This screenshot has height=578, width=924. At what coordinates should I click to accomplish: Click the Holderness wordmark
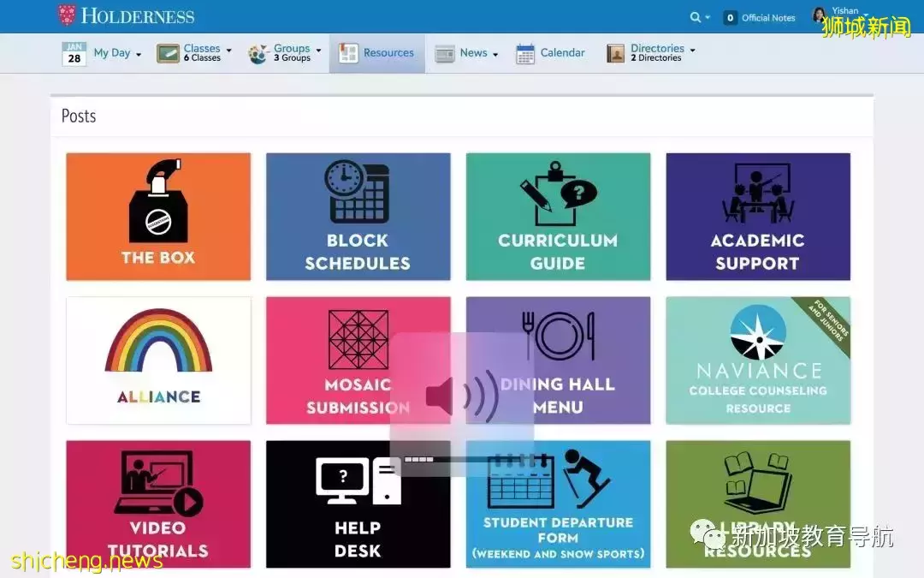[x=138, y=16]
